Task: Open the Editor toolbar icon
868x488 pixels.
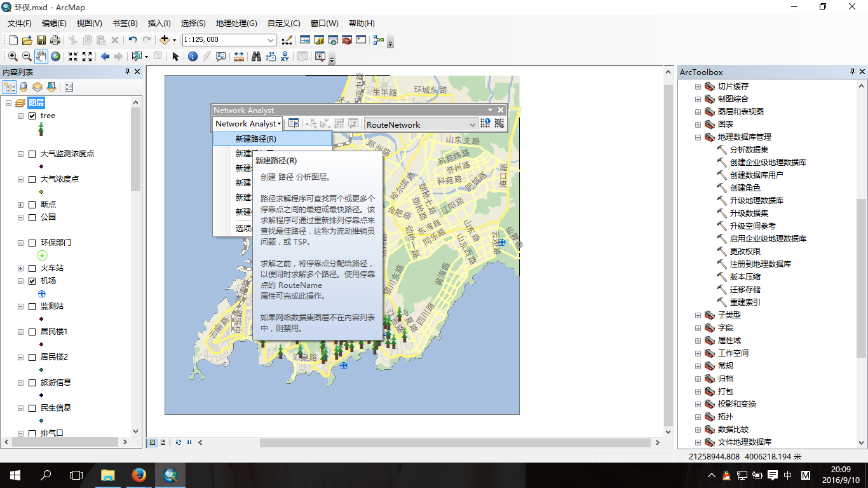Action: click(287, 39)
